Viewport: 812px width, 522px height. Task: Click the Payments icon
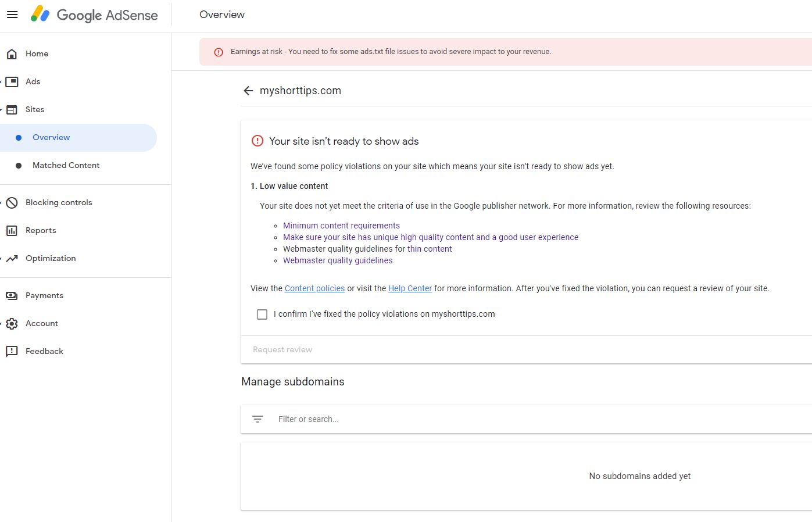(12, 296)
